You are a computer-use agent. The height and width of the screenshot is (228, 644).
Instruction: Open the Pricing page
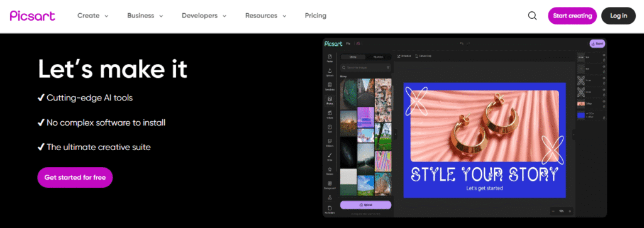[x=316, y=16]
